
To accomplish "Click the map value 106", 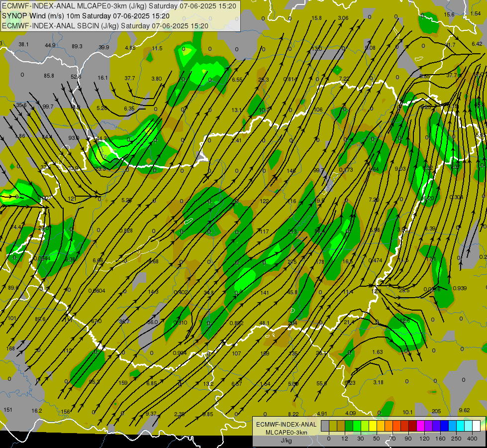I will (318, 110).
